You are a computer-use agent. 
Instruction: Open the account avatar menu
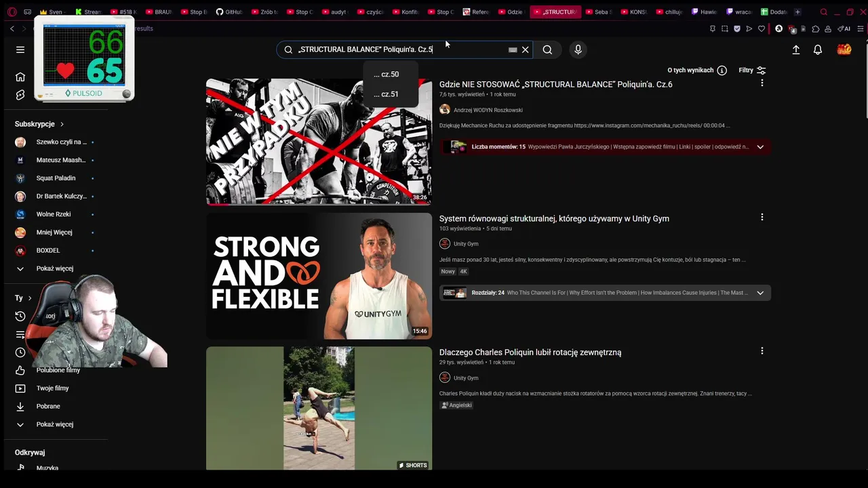coord(844,49)
